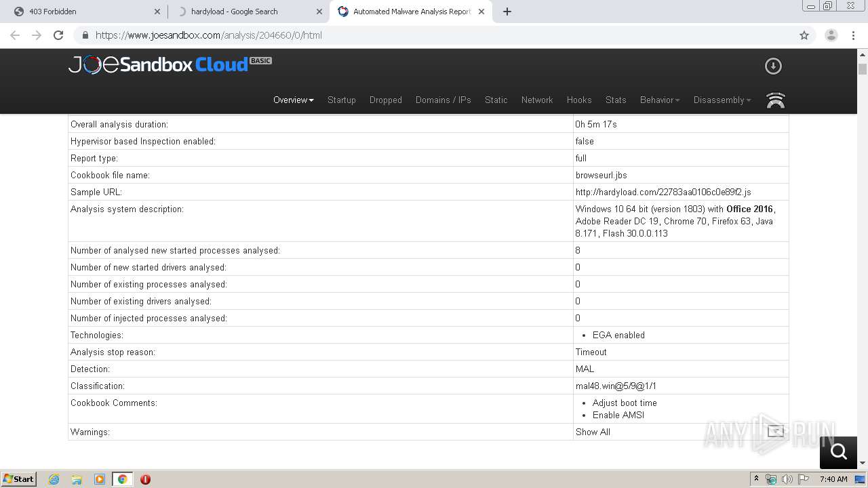Screen dimensions: 868x488
Task: Expand the Disassembly dropdown menu
Action: (722, 100)
